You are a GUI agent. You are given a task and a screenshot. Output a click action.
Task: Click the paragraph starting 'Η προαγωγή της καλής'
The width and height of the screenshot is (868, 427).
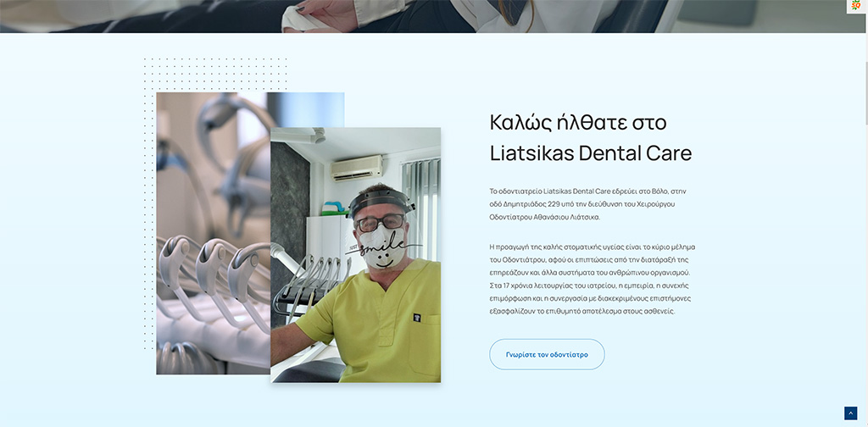(593, 279)
